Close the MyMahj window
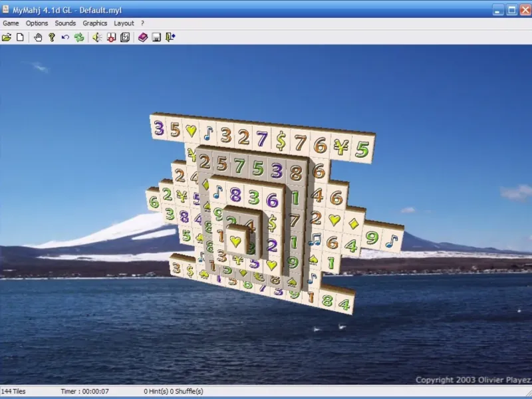Image resolution: width=532 pixels, height=399 pixels. point(525,10)
